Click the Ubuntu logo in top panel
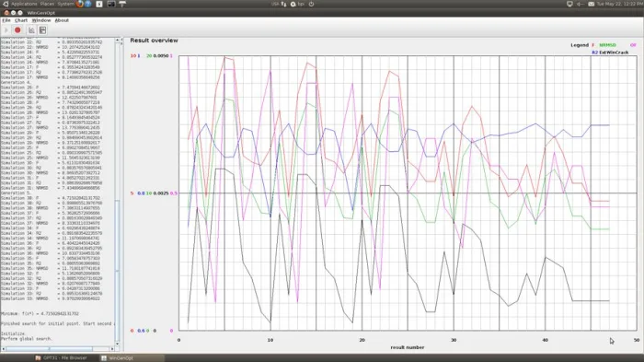Screen dimensions: 644x362 [6, 4]
